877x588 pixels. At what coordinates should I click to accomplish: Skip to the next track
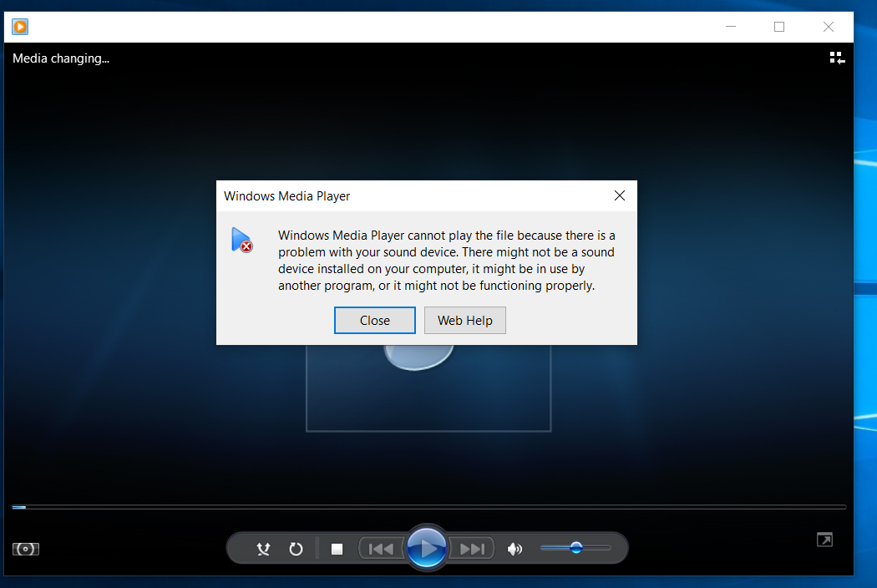pos(474,548)
